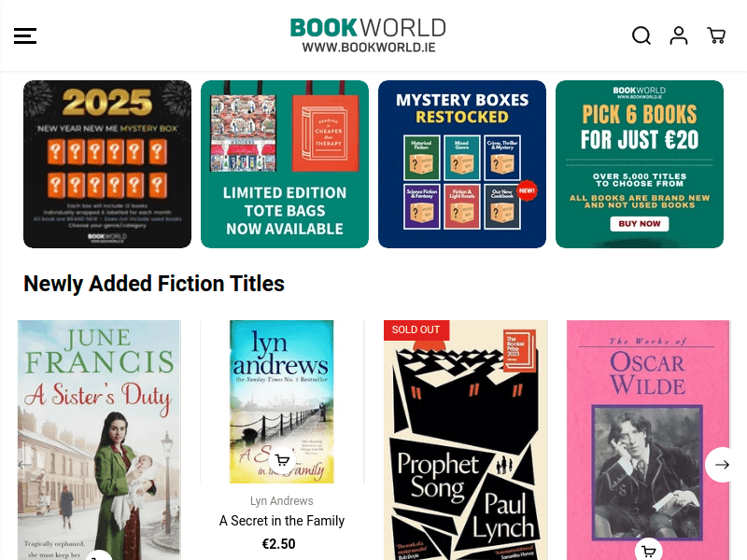747x560 pixels.
Task: Add A Secret in the Family to cart
Action: 282,459
